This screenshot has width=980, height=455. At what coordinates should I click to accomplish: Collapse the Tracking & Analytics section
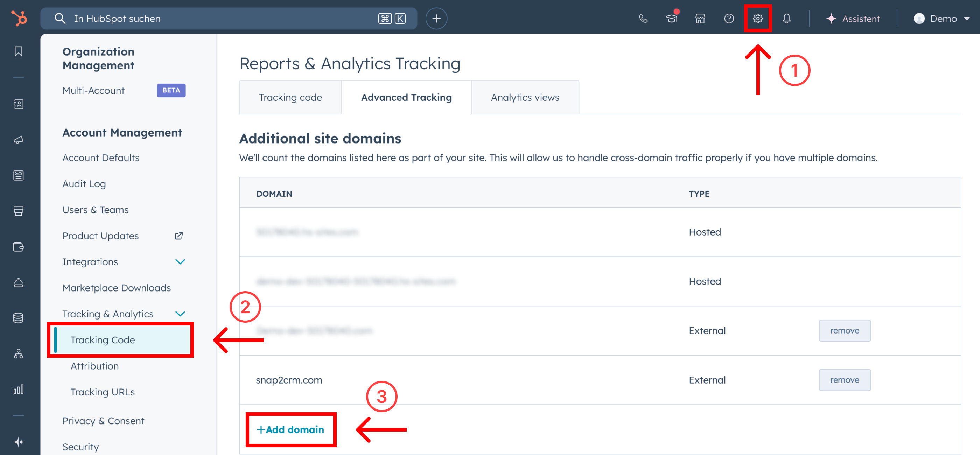pos(180,314)
